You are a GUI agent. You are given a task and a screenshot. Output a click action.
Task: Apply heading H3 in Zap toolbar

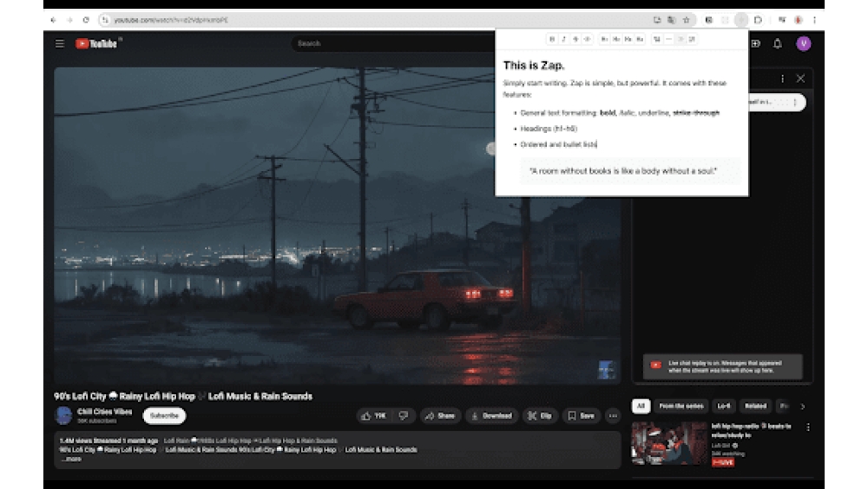pos(628,39)
